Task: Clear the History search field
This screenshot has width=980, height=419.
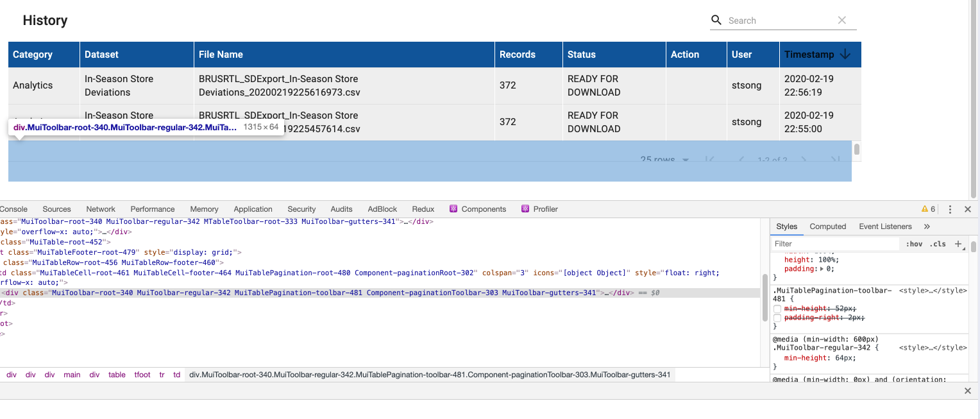Action: click(x=842, y=21)
